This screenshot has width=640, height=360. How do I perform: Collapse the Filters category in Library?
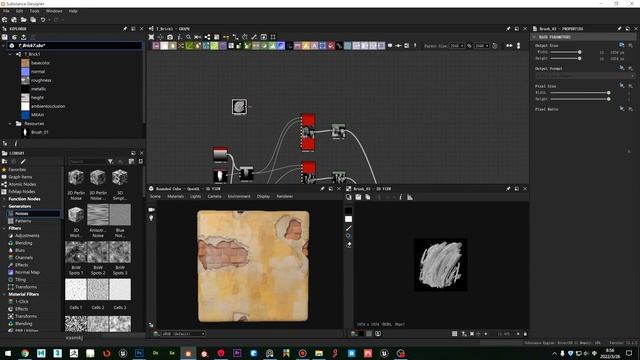tap(4, 229)
